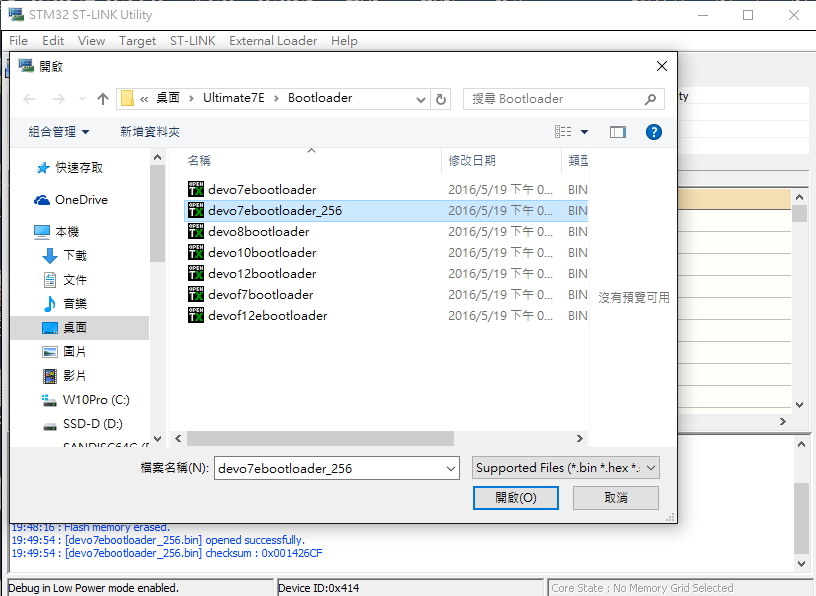Open the View menu
This screenshot has height=596, width=816.
pos(92,41)
